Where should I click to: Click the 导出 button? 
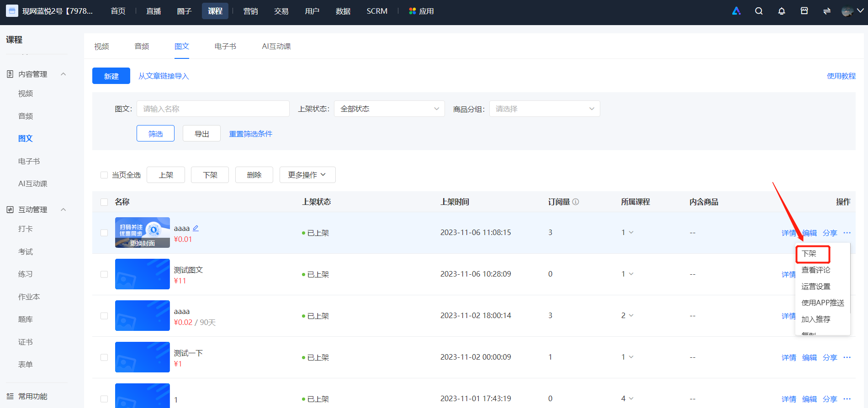(201, 133)
